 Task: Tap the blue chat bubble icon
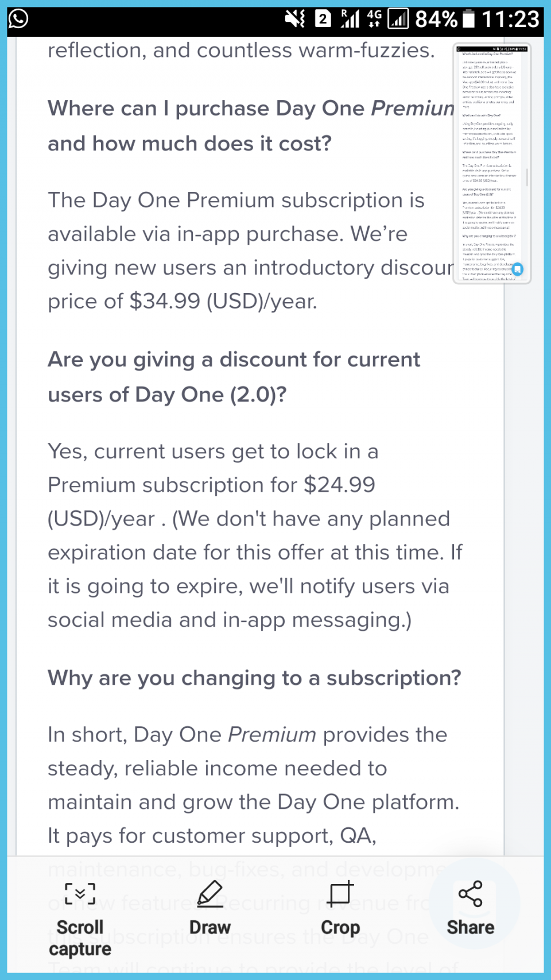point(518,269)
